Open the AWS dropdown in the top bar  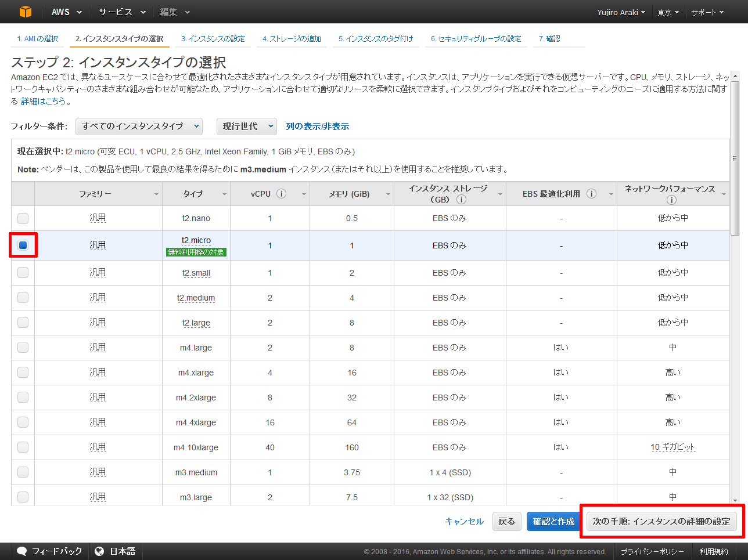(x=66, y=12)
